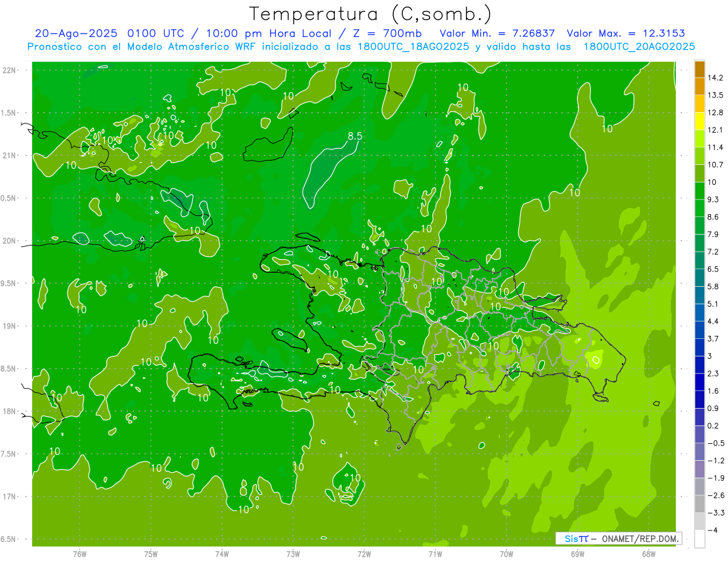728x562 pixels.
Task: Click the dark orange swatch above 14.2
Action: pos(699,69)
